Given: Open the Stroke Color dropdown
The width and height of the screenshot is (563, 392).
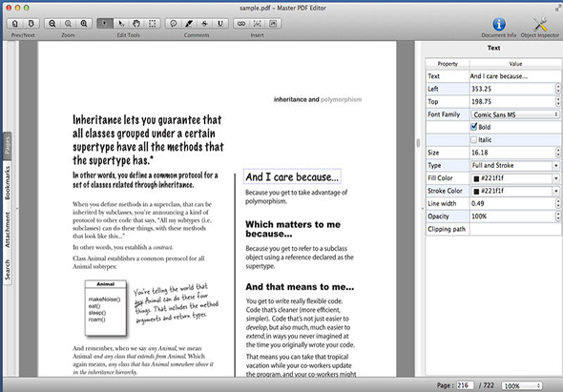Looking at the screenshot, I should [555, 191].
